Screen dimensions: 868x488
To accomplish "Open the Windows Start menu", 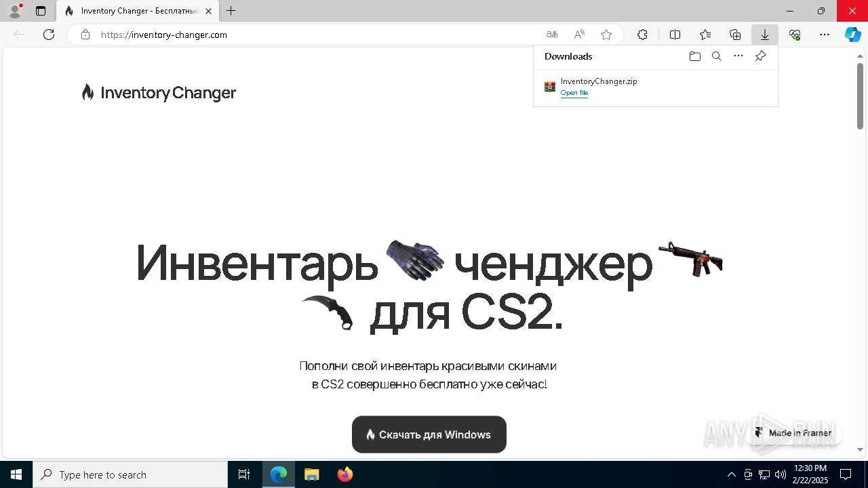I will pos(16,474).
